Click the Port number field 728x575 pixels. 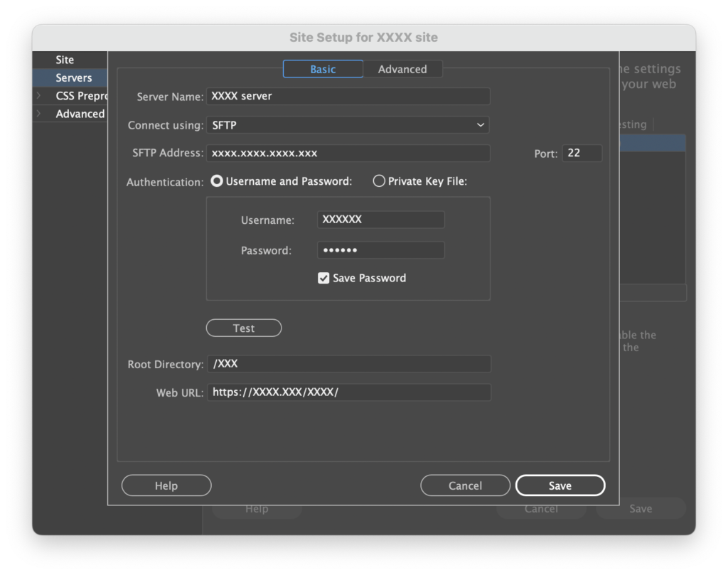pos(582,153)
